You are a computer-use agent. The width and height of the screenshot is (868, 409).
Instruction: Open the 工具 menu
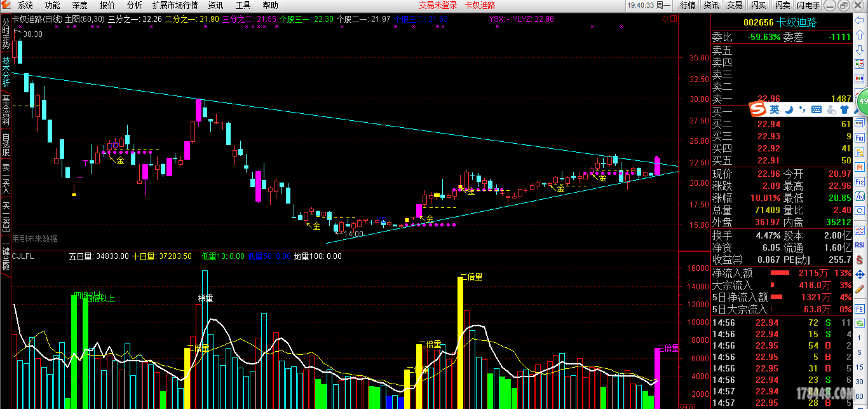coord(243,5)
